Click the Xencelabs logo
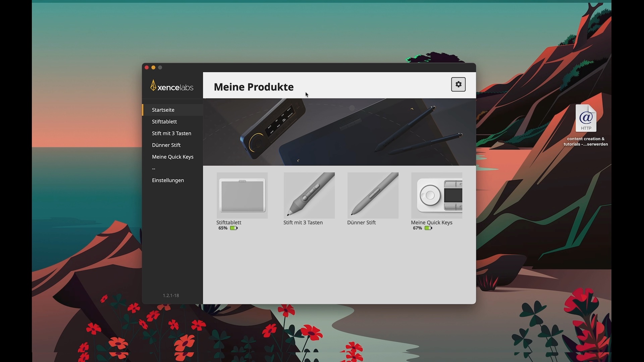 point(172,86)
